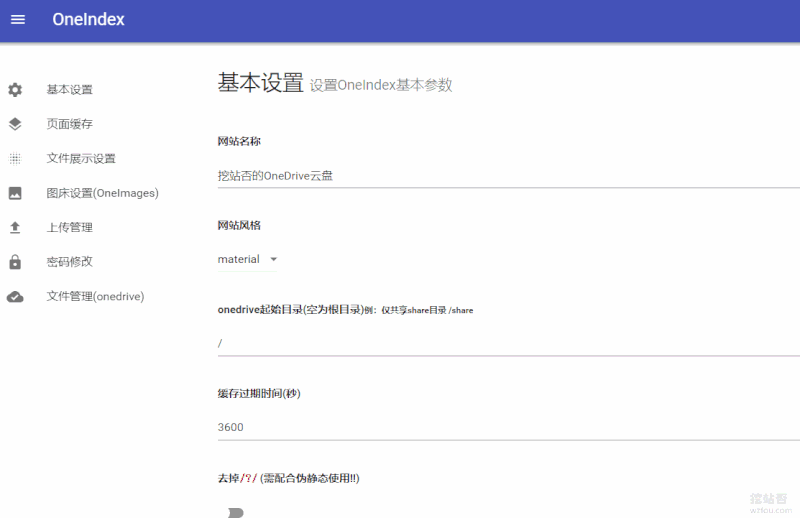Open 文件展示设置 sidebar menu item
800x518 pixels.
pos(81,159)
